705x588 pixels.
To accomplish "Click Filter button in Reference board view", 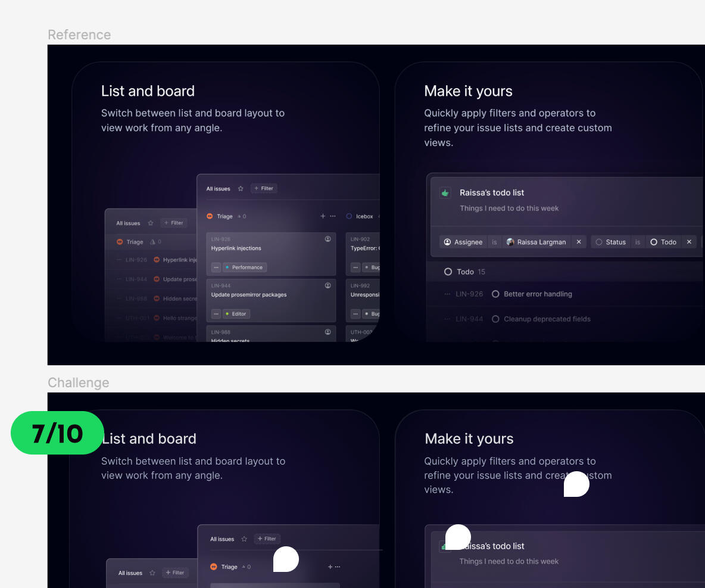I will point(264,189).
